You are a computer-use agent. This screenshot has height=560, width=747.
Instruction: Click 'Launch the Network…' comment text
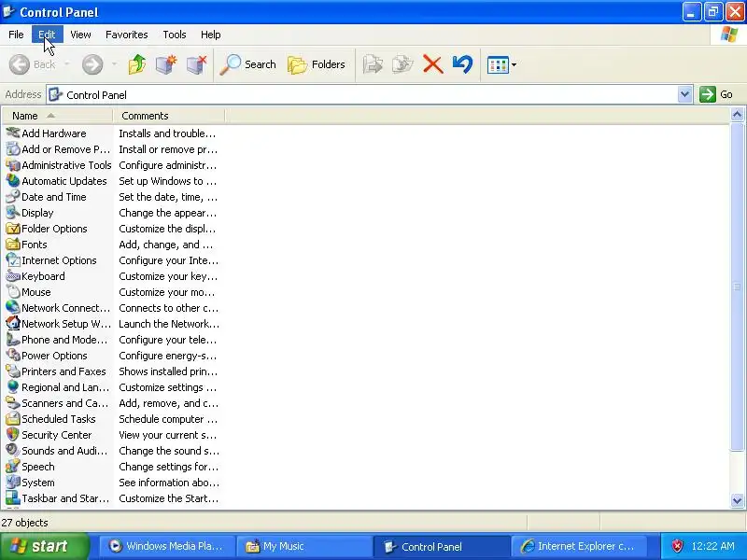tap(169, 324)
